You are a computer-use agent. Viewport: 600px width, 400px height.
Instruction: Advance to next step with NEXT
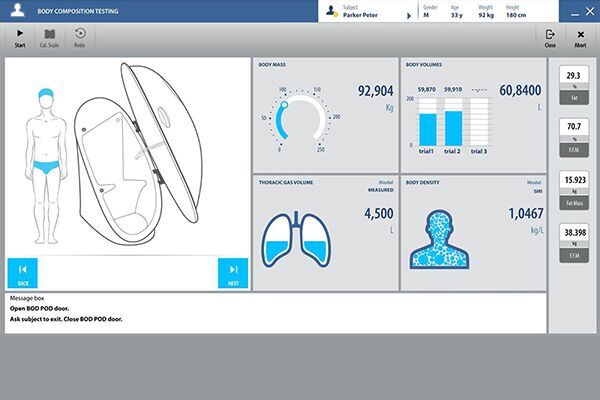tap(233, 272)
